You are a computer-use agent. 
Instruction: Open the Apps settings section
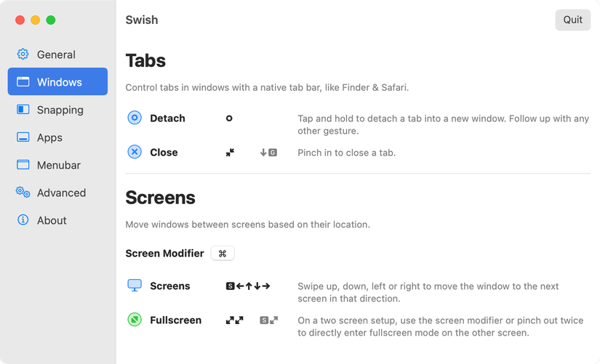[x=49, y=137]
